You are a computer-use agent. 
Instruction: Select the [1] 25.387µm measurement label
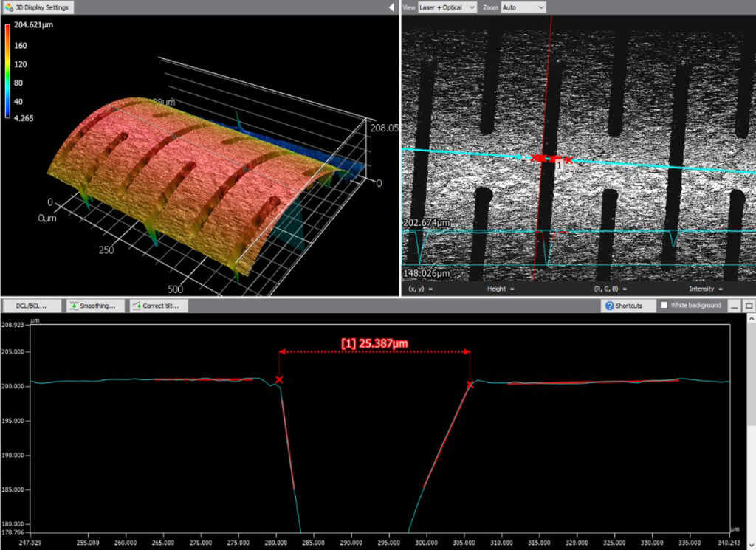[374, 343]
